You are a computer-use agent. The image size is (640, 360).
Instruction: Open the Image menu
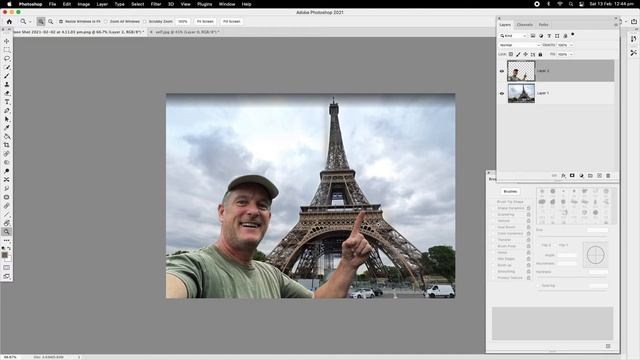click(x=84, y=4)
